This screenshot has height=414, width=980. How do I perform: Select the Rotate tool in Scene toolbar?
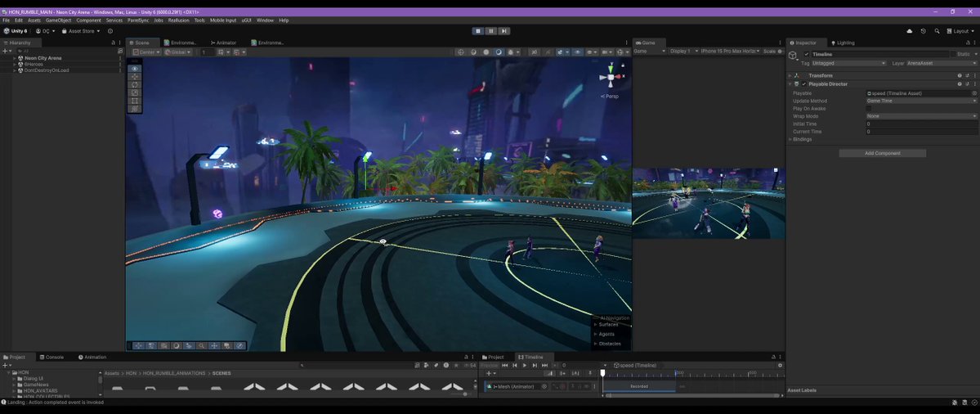coord(134,84)
